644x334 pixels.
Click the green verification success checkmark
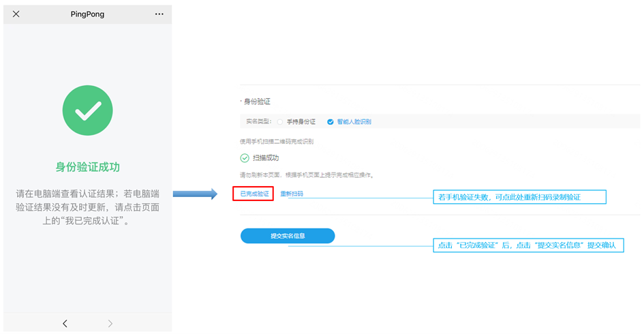[x=87, y=110]
